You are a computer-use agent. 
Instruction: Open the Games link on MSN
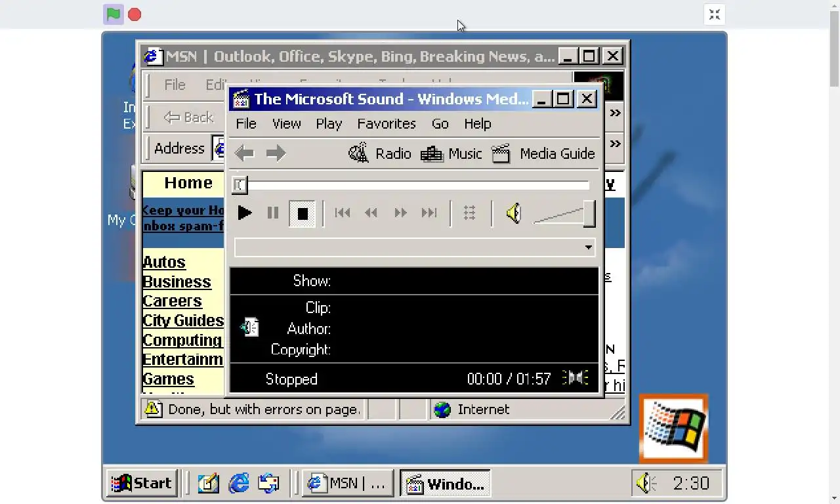tap(169, 379)
